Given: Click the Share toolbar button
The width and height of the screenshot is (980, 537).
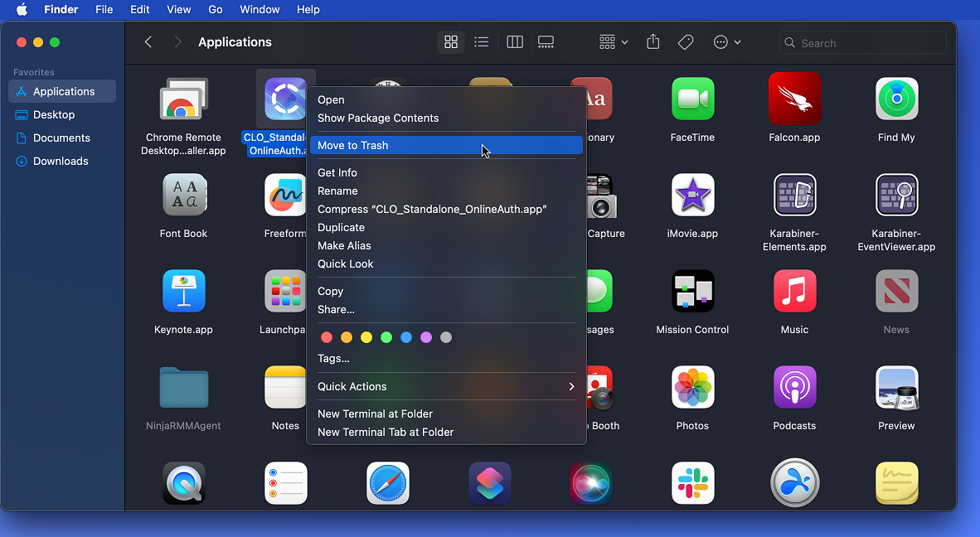Looking at the screenshot, I should point(653,41).
